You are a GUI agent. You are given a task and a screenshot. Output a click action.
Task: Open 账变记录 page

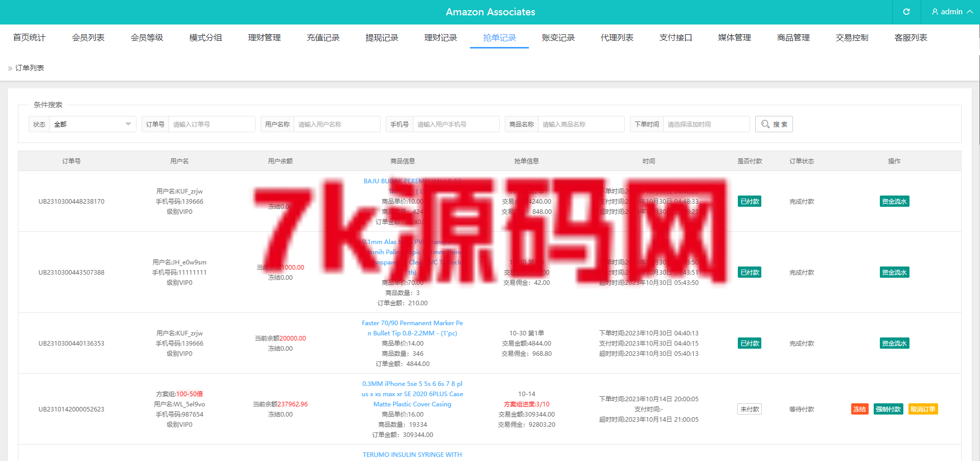click(x=558, y=37)
